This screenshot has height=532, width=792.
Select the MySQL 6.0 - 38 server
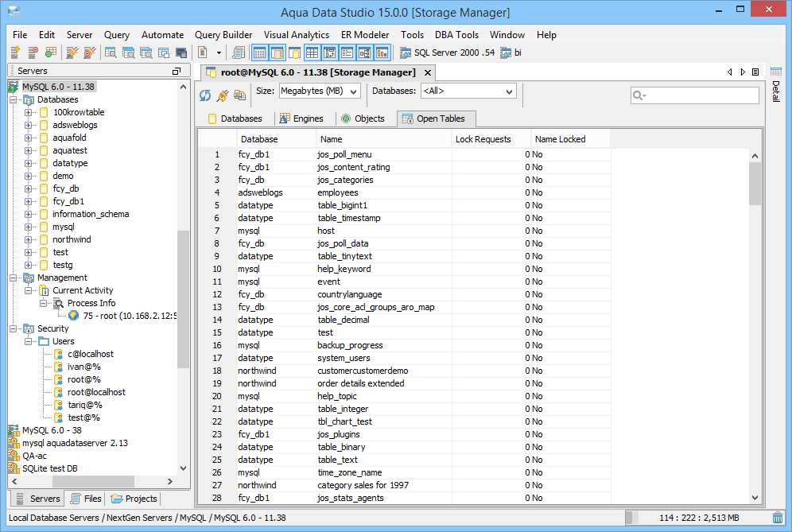(52, 430)
